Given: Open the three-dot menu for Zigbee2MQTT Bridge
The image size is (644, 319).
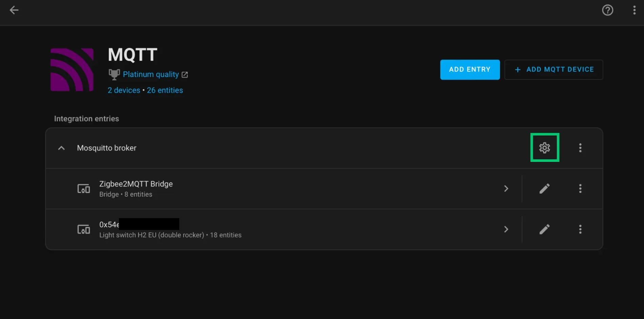Looking at the screenshot, I should pyautogui.click(x=580, y=189).
